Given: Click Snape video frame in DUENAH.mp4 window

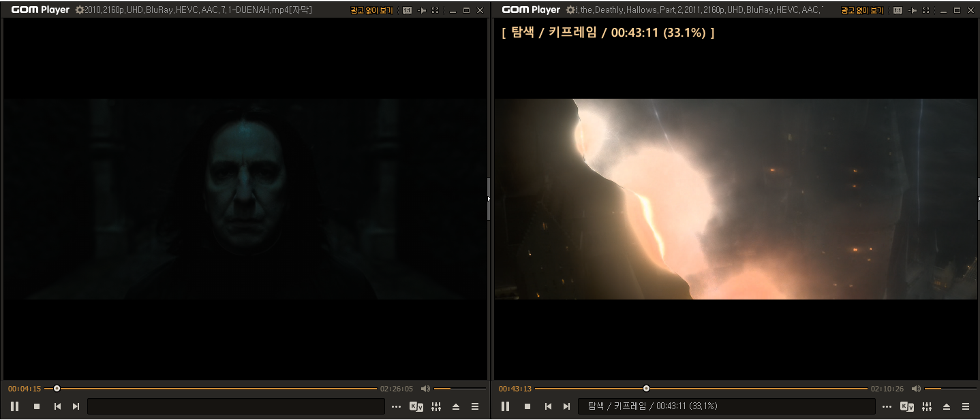Looking at the screenshot, I should point(245,199).
